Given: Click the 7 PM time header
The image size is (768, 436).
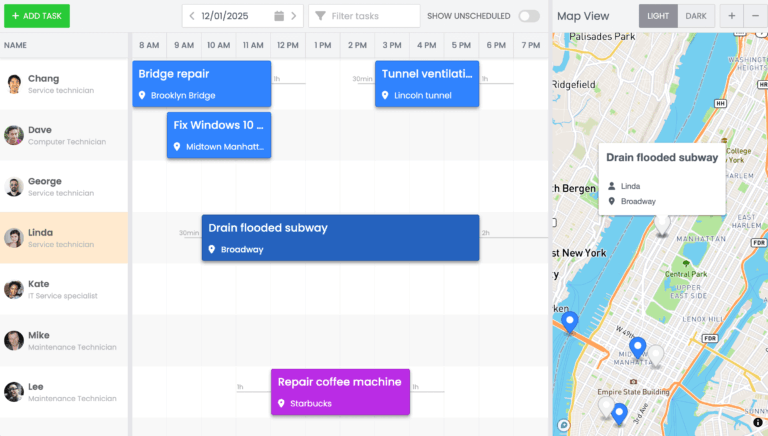Looking at the screenshot, I should tap(530, 45).
